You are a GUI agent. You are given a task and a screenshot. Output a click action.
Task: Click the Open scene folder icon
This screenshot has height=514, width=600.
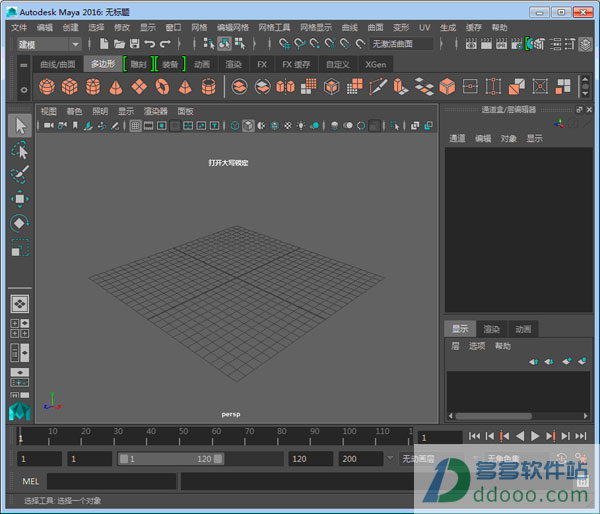(x=119, y=44)
